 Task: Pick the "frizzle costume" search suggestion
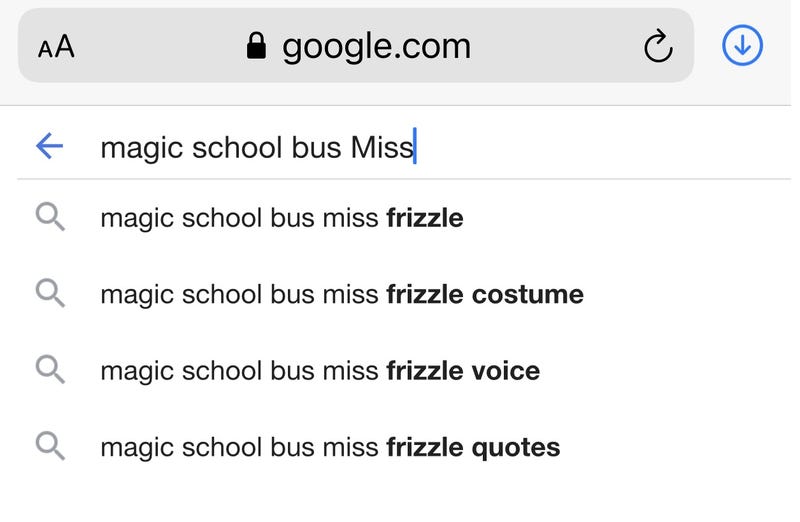tap(342, 294)
